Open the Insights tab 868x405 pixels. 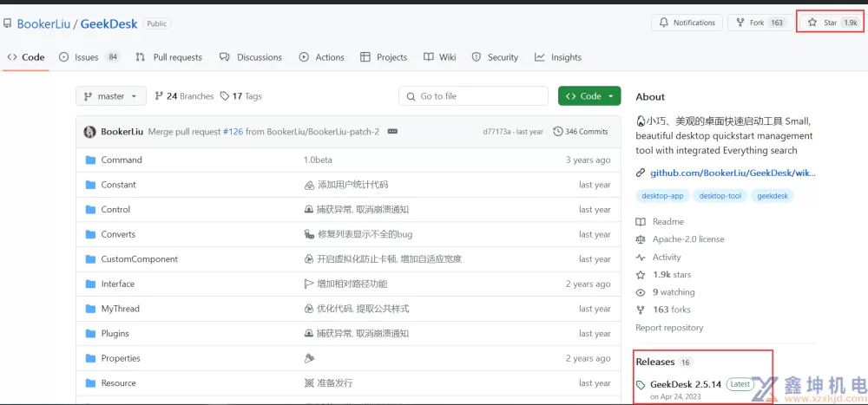pyautogui.click(x=558, y=57)
